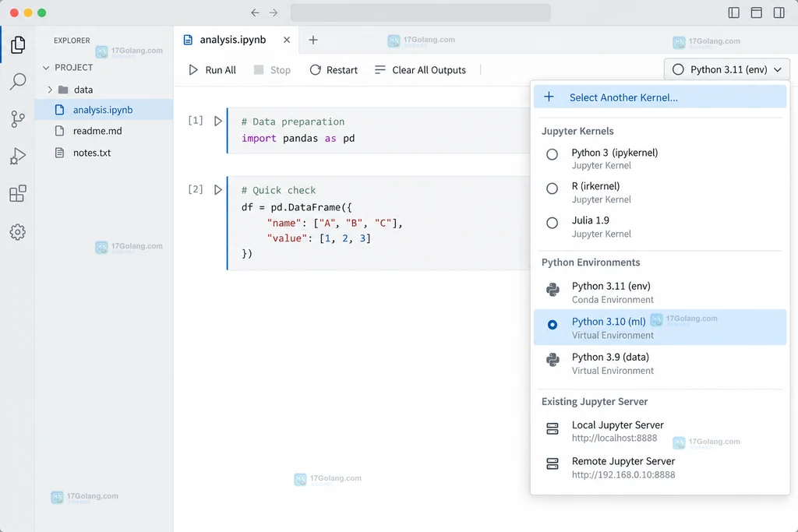Click Clear All Outputs
Image resolution: width=798 pixels, height=532 pixels.
coord(420,69)
